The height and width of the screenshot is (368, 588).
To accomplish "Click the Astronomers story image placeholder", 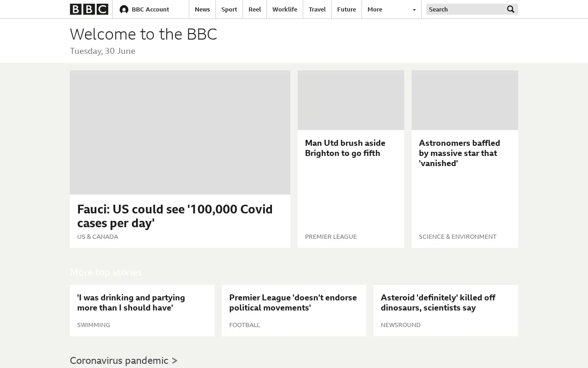I will (465, 100).
